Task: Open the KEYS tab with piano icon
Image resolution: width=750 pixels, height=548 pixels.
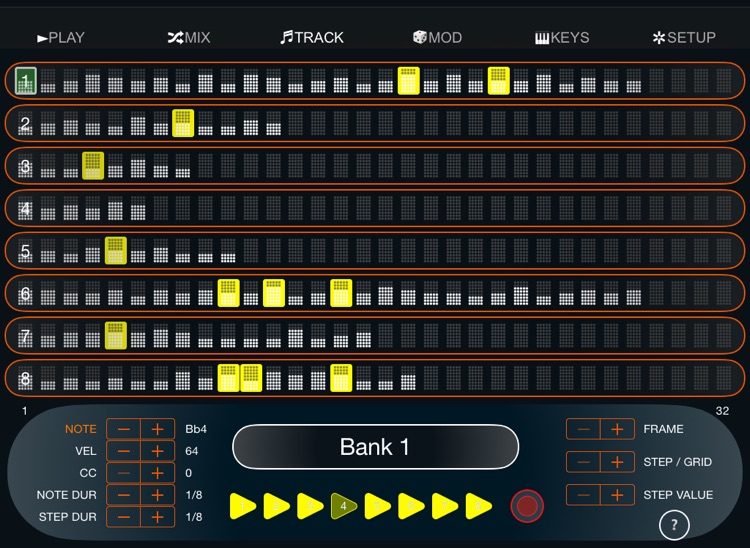Action: [x=562, y=38]
